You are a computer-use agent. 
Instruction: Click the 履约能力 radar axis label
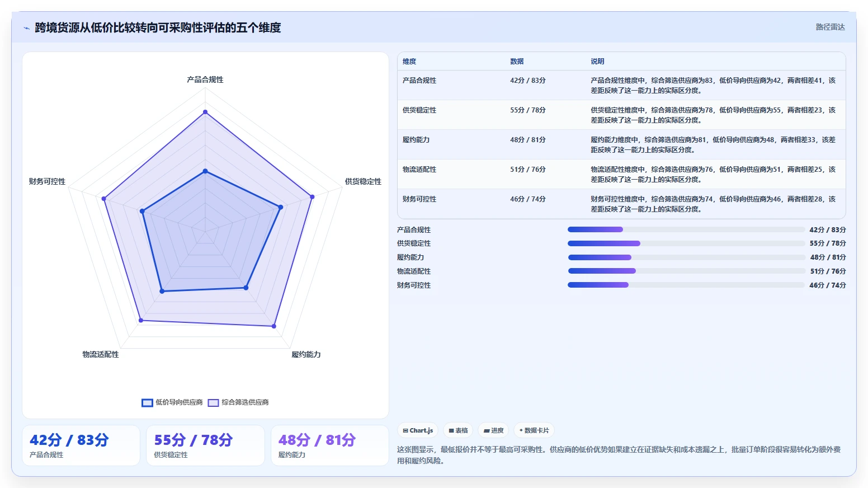tap(306, 355)
